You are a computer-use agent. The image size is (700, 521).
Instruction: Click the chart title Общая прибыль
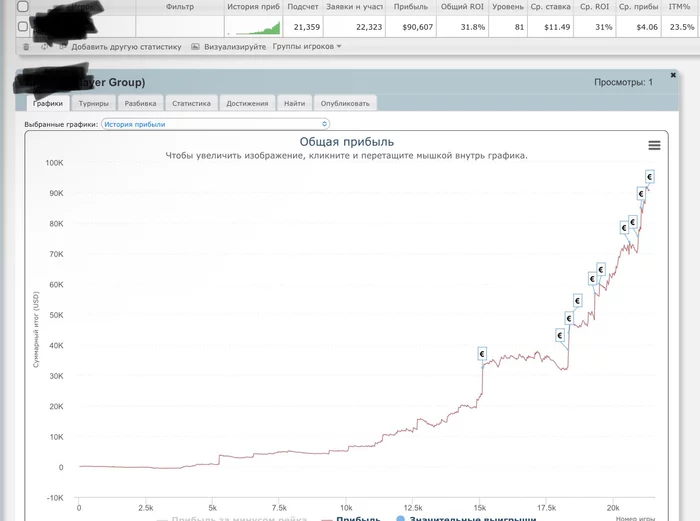coord(346,142)
